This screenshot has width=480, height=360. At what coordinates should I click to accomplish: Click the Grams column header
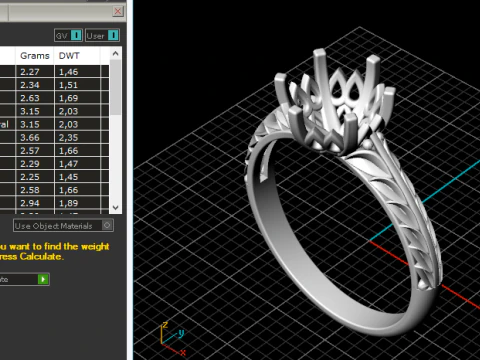35,56
